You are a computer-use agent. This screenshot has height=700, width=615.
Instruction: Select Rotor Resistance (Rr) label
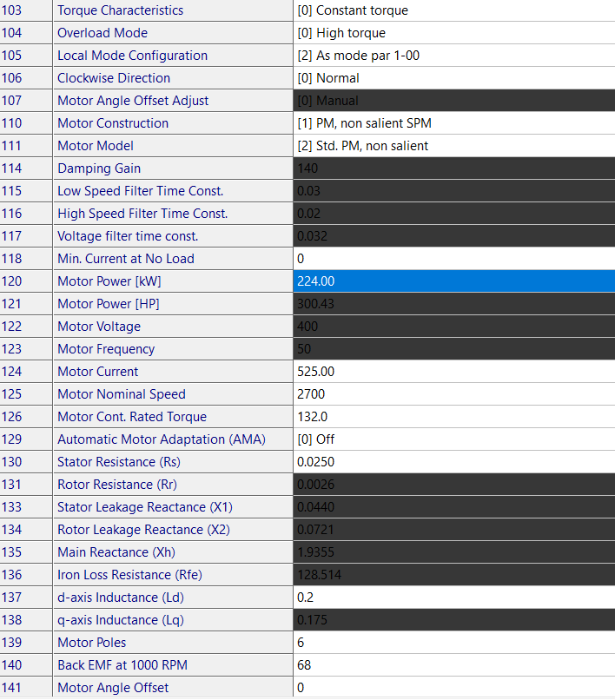click(117, 485)
